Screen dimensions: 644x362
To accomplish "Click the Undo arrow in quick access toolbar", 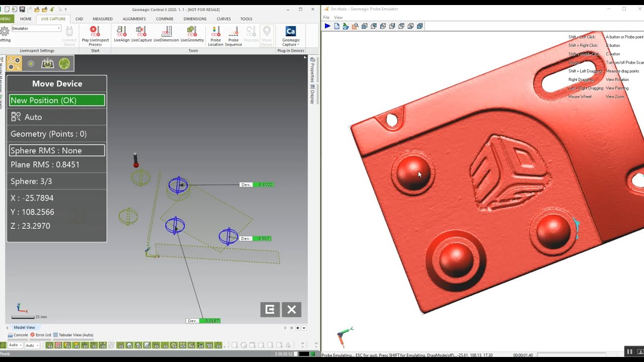I will [52, 9].
